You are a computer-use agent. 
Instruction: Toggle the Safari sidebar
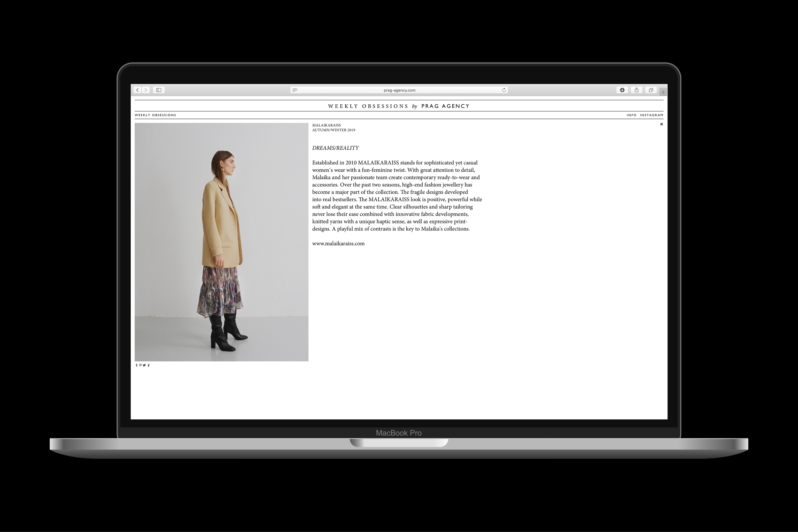click(x=158, y=90)
